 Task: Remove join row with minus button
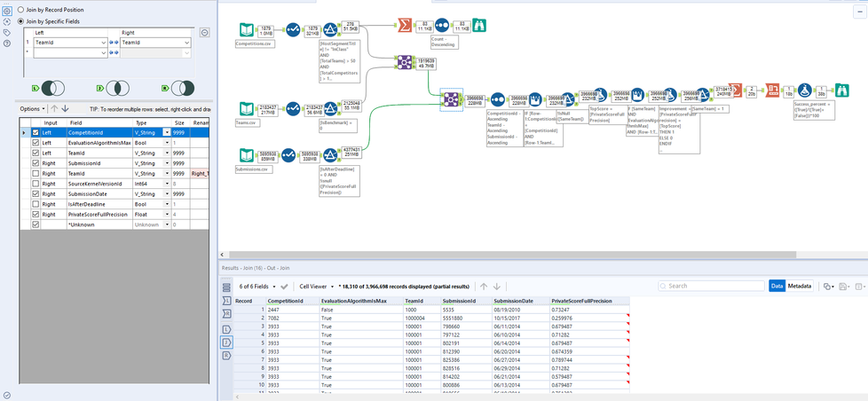click(x=204, y=33)
